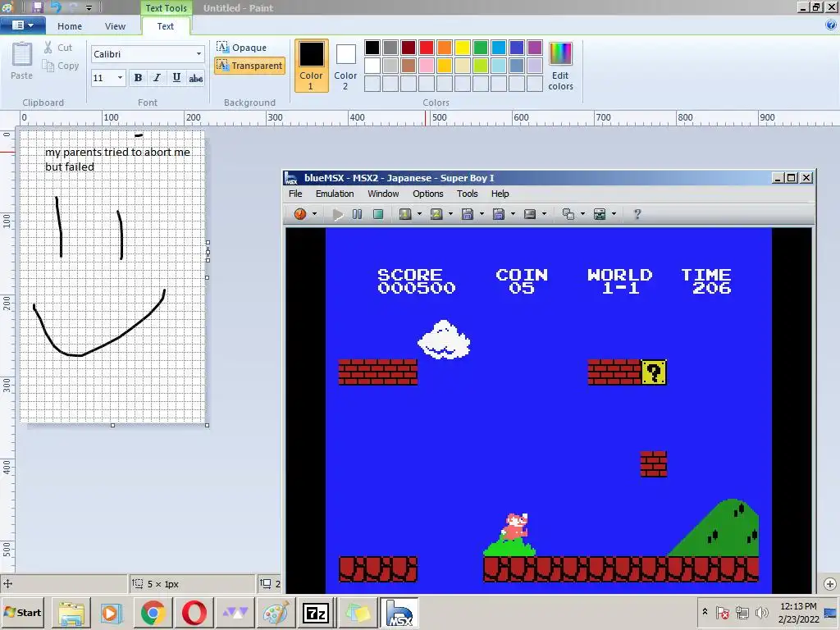Image resolution: width=840 pixels, height=630 pixels.
Task: Launch Opera browser from the taskbar
Action: (x=194, y=613)
